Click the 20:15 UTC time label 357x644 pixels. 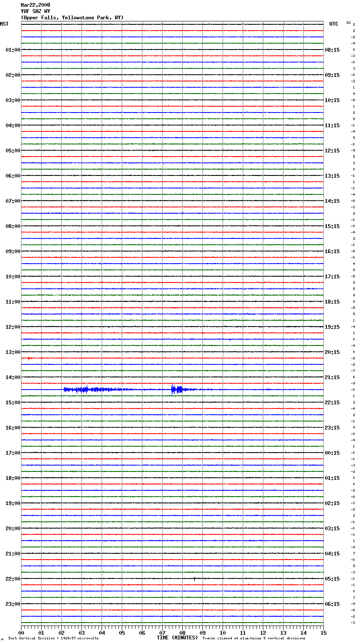tap(332, 352)
